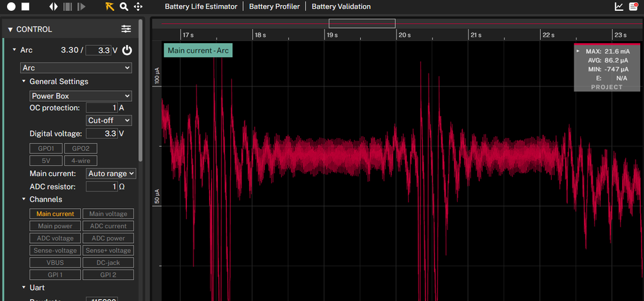Viewport: 644px width, 301px height.
Task: Open Battery Life Estimator
Action: click(201, 6)
